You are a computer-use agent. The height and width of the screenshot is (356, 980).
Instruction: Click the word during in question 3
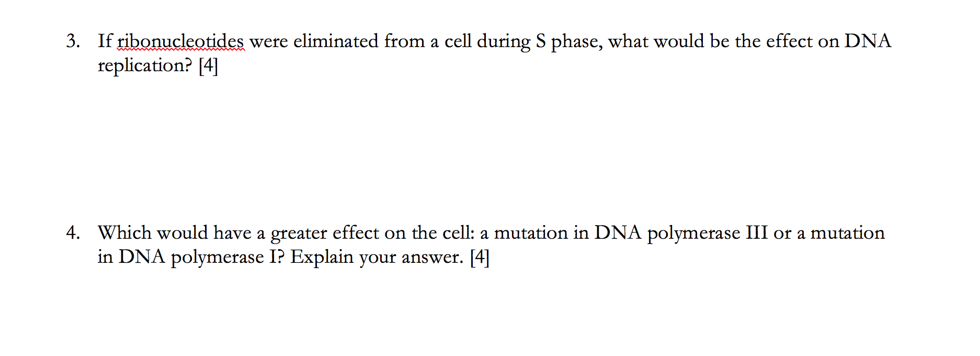click(x=504, y=42)
